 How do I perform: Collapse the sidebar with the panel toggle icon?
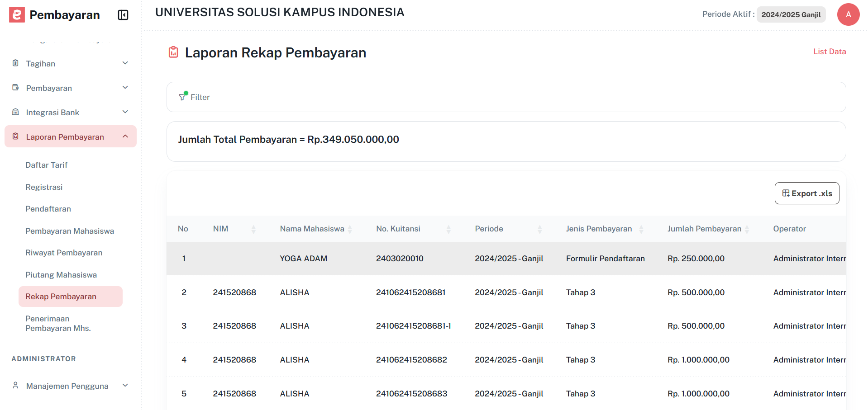point(123,15)
